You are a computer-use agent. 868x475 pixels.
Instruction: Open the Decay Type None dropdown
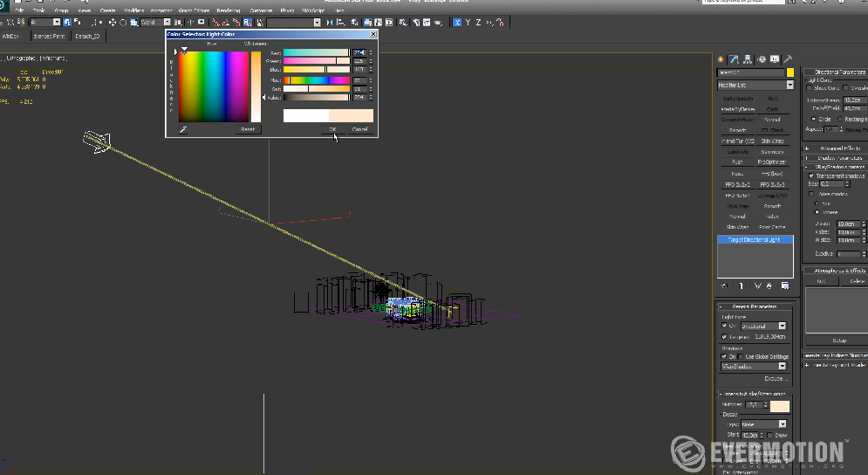763,424
